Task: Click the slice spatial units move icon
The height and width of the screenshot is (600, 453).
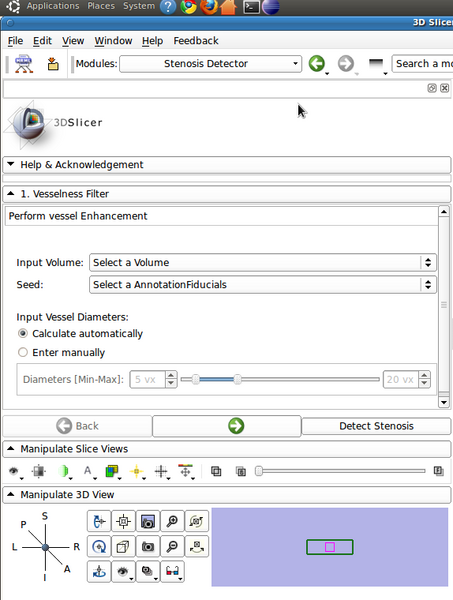Action: pos(186,471)
